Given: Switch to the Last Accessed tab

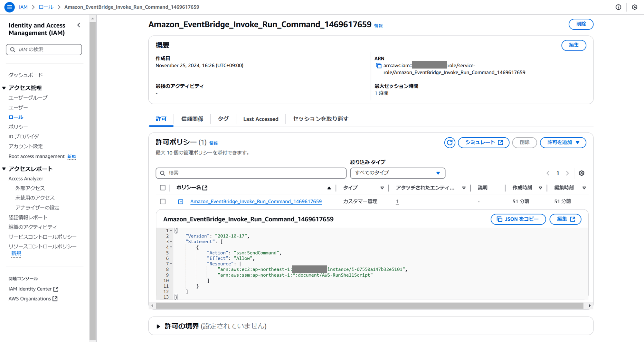Looking at the screenshot, I should click(261, 119).
